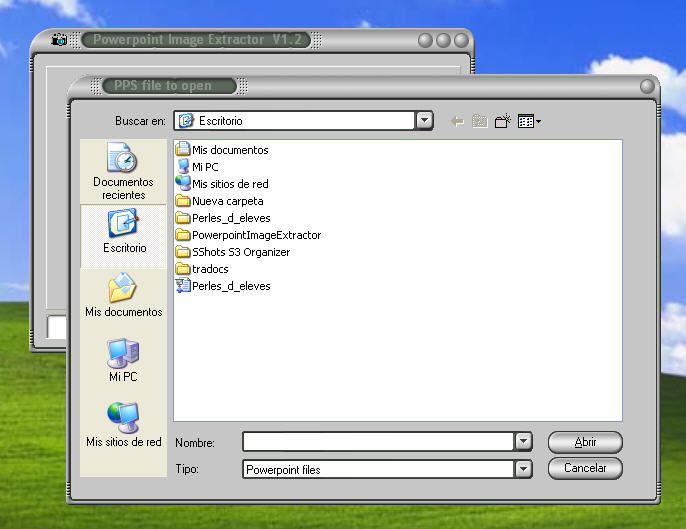The width and height of the screenshot is (686, 529).
Task: Select Escritorio in the places sidebar
Action: tap(124, 233)
